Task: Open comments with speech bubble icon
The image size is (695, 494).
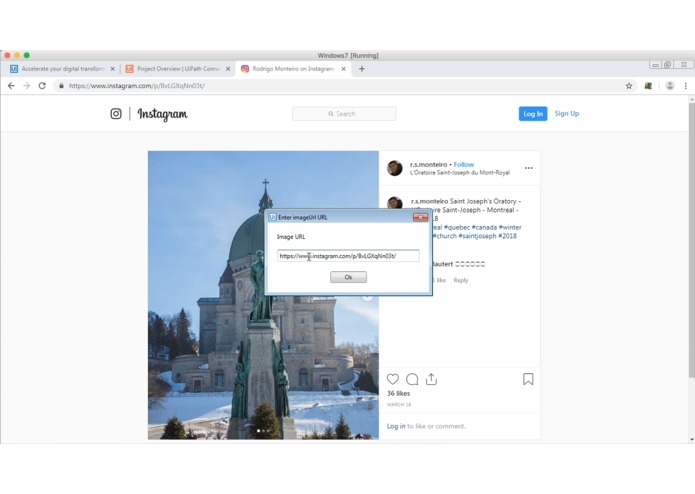Action: point(412,379)
